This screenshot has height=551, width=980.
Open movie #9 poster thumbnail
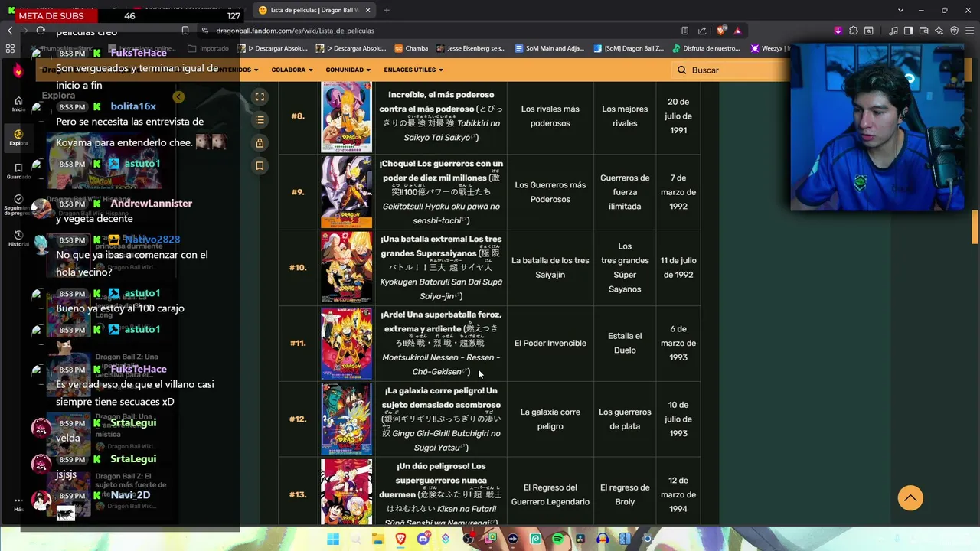(x=346, y=192)
